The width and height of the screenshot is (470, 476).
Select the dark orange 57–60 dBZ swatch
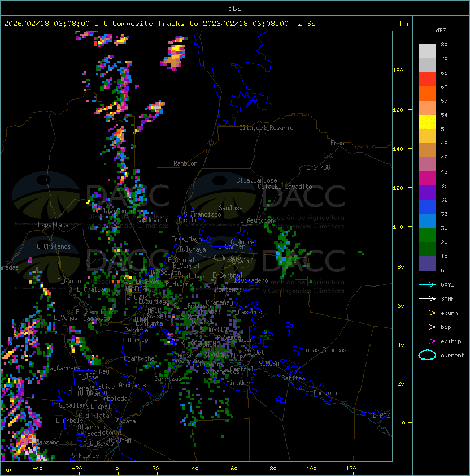point(427,93)
